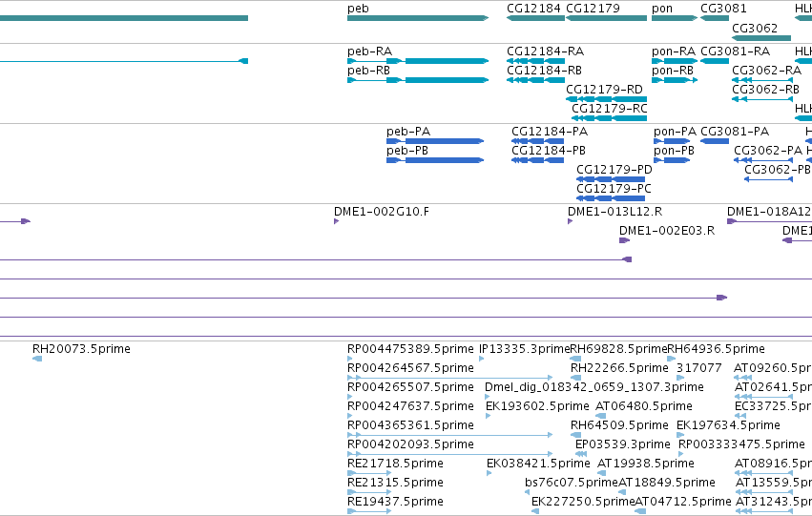Click CG12179-PC protein label
The width and height of the screenshot is (812, 516).
tap(614, 189)
